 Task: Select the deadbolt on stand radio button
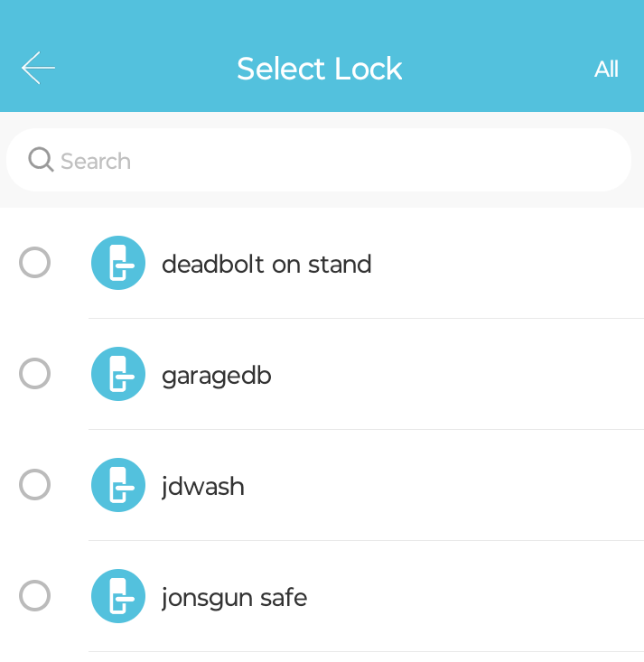coord(34,262)
